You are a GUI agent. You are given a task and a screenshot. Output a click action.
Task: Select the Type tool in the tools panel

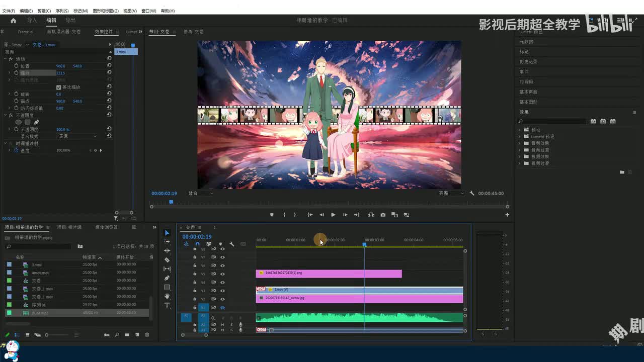(167, 305)
